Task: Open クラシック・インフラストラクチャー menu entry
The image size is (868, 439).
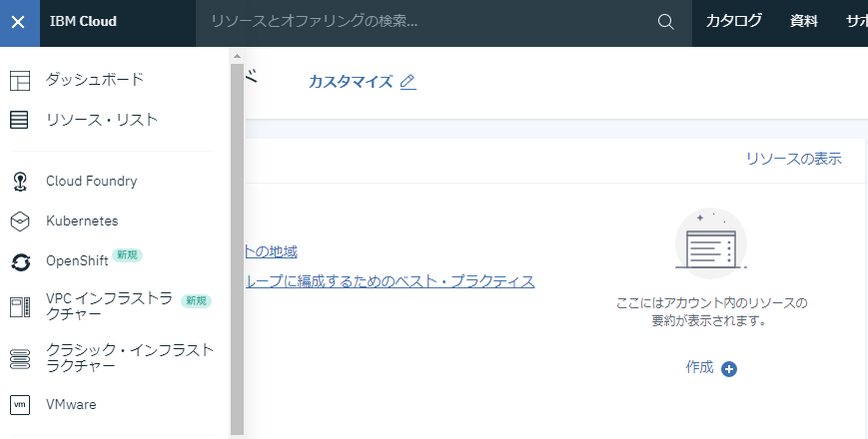Action: (x=130, y=358)
